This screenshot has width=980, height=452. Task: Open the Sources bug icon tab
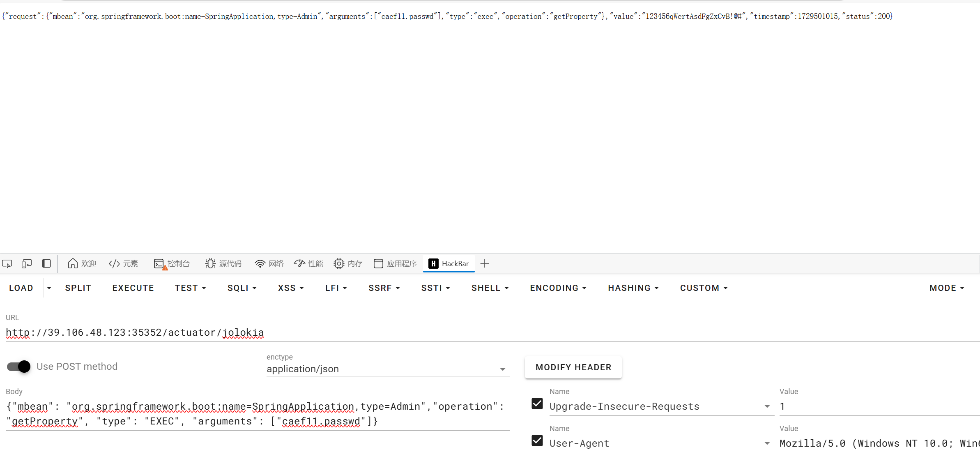pos(223,264)
